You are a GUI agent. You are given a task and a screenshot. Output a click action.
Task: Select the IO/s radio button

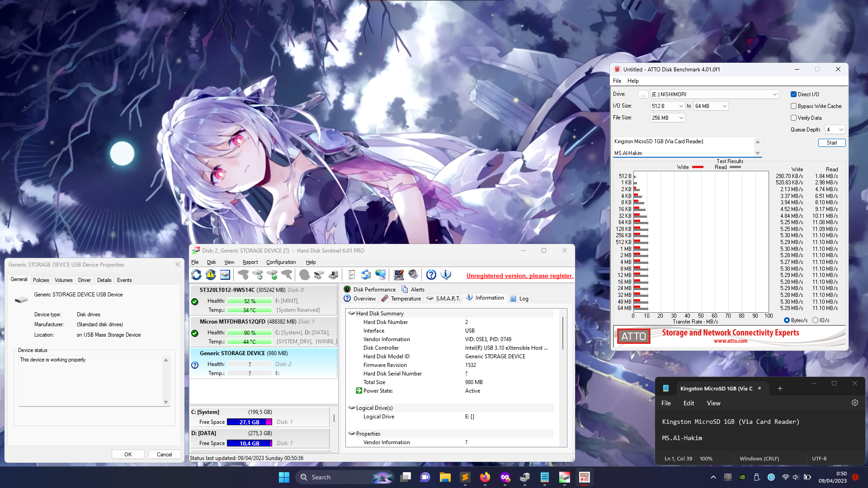pos(815,320)
